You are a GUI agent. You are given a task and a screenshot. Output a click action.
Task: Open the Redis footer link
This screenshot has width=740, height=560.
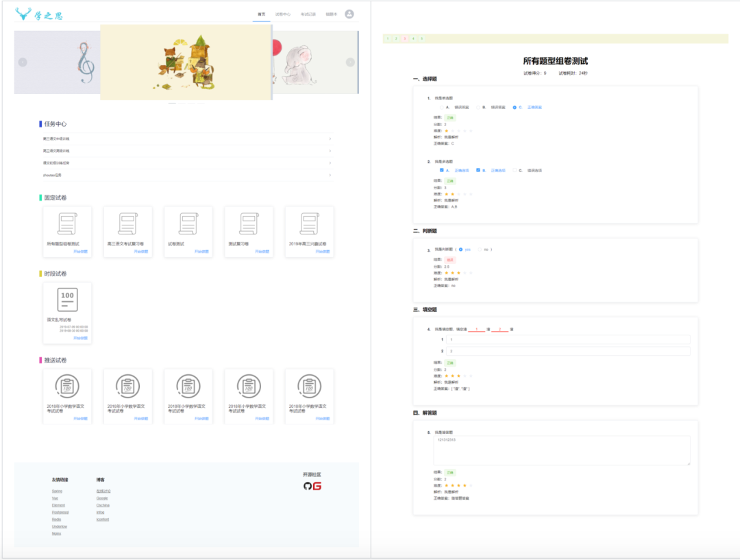click(57, 520)
